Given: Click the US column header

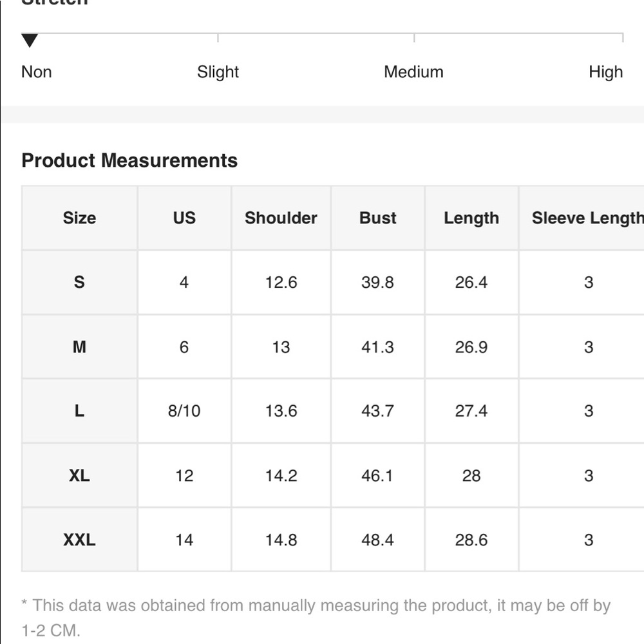Looking at the screenshot, I should click(x=184, y=218).
